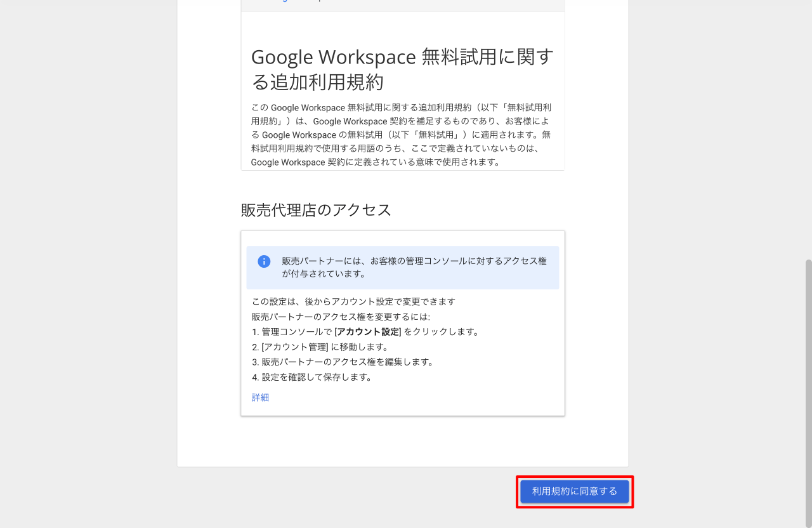This screenshot has width=812, height=528.
Task: Open the 詳細 link
Action: point(260,397)
